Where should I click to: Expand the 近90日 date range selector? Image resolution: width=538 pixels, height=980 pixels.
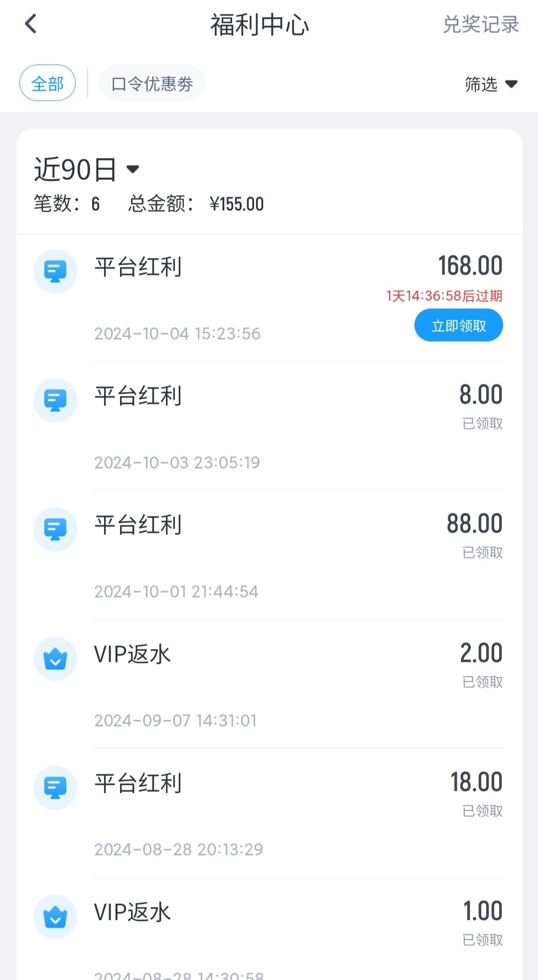pos(86,170)
